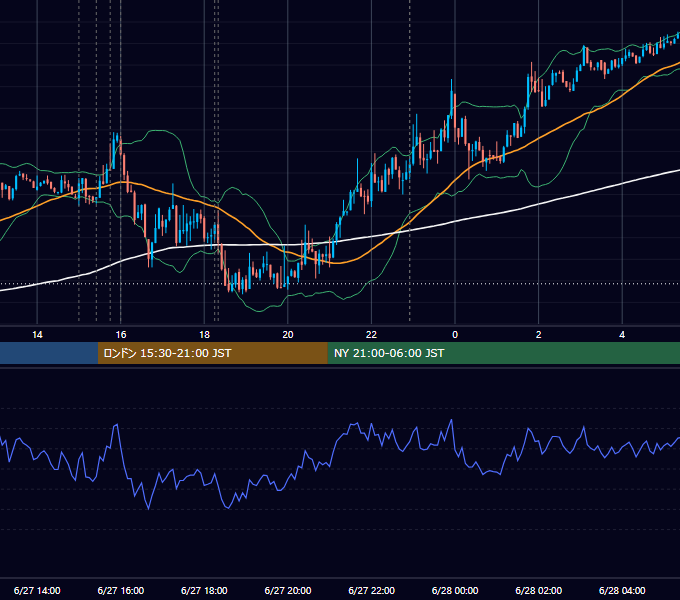Screen dimensions: 680x600
Task: Click the 16 hour axis label
Action: pos(121,335)
